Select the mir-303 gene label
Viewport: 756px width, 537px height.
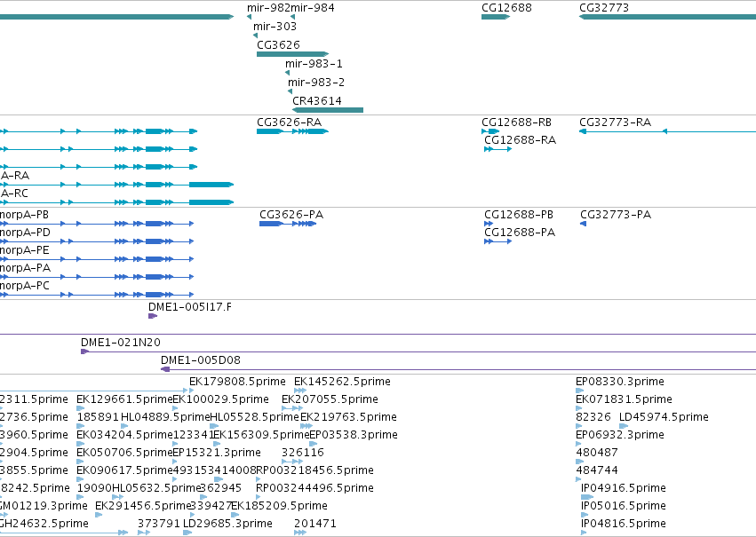coord(275,27)
